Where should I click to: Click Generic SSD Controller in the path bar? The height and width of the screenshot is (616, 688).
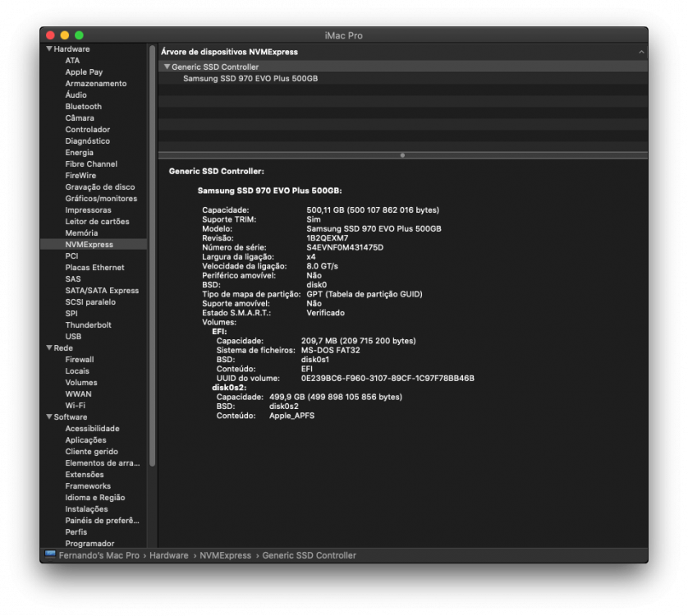point(309,555)
